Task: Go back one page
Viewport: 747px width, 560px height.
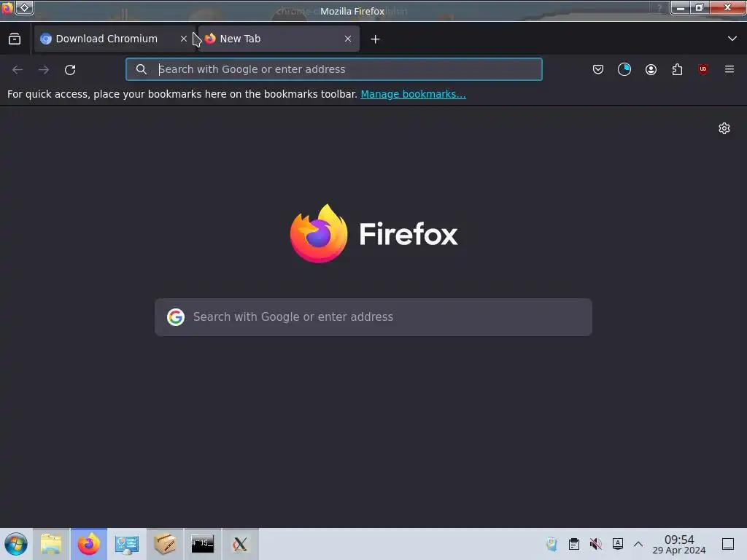Action: 18,69
